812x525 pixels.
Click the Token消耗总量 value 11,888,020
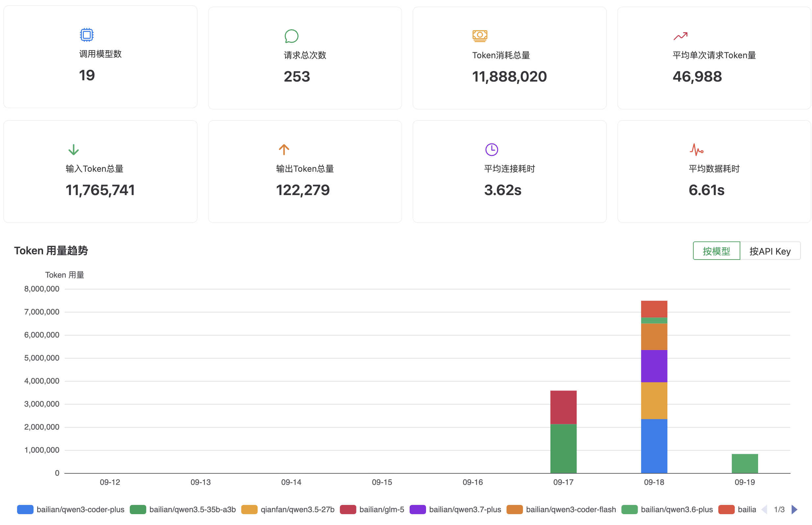[509, 76]
